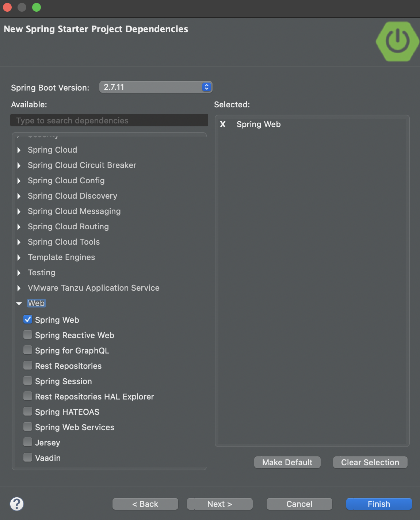
Task: Click the Spring Reactive Web label text
Action: 75,335
